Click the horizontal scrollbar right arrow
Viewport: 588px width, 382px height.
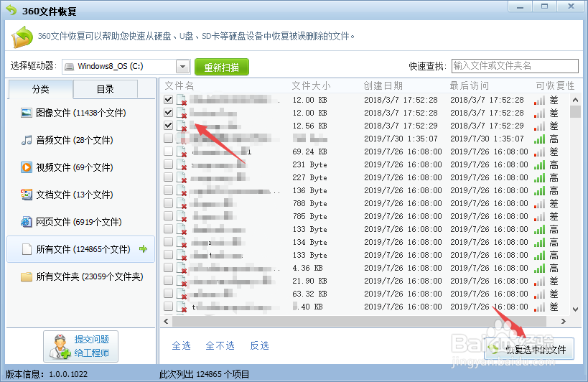tap(564, 321)
